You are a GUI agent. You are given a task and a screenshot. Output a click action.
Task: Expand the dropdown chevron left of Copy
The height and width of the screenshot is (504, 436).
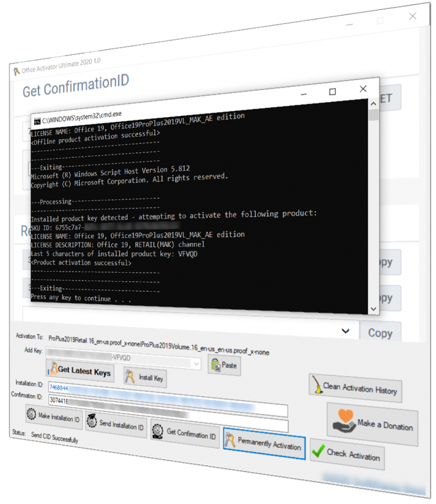tap(345, 331)
